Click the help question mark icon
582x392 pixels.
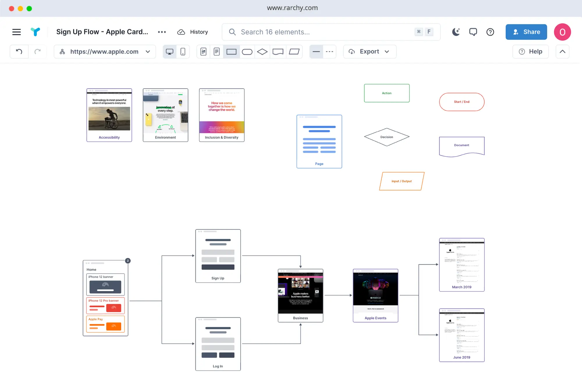(x=490, y=32)
